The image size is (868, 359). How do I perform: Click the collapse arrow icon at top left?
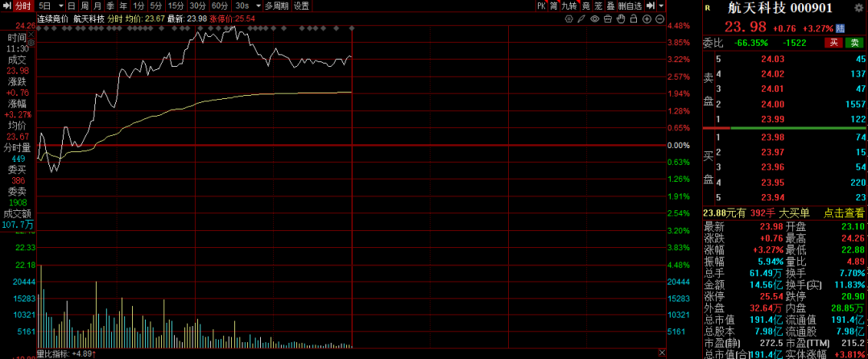point(7,6)
